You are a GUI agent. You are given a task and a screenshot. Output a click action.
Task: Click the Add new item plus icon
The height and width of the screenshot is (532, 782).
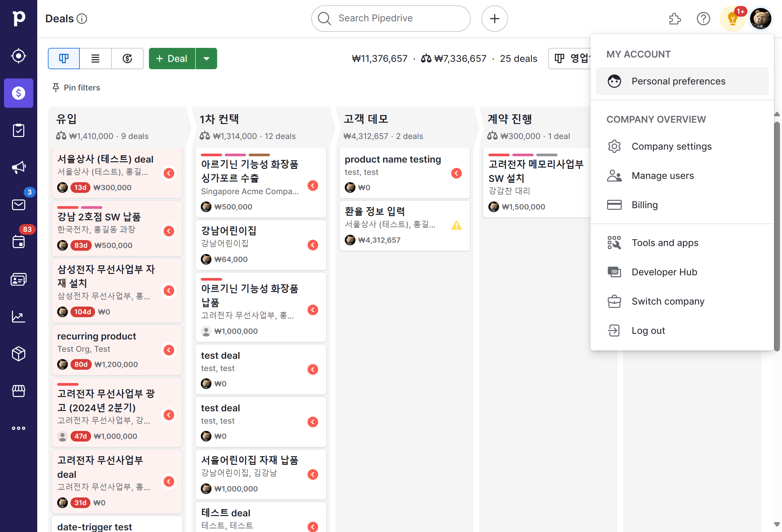(x=495, y=18)
